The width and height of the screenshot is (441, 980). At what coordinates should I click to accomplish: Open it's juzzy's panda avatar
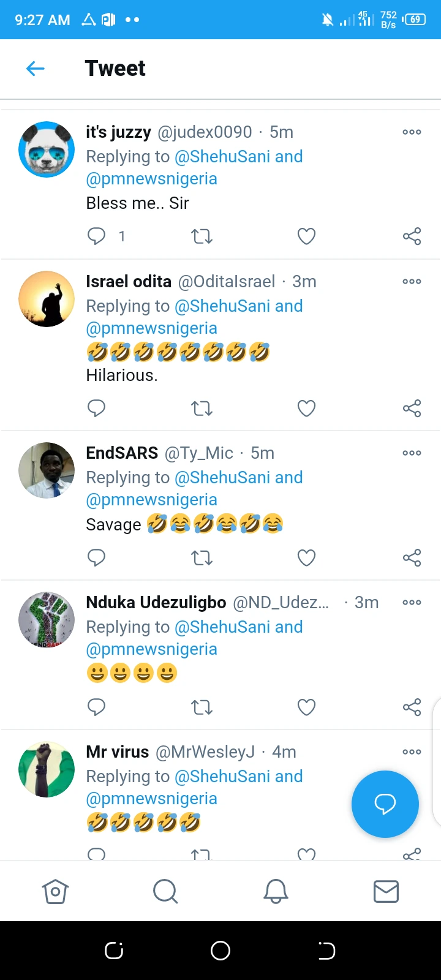coord(47,149)
